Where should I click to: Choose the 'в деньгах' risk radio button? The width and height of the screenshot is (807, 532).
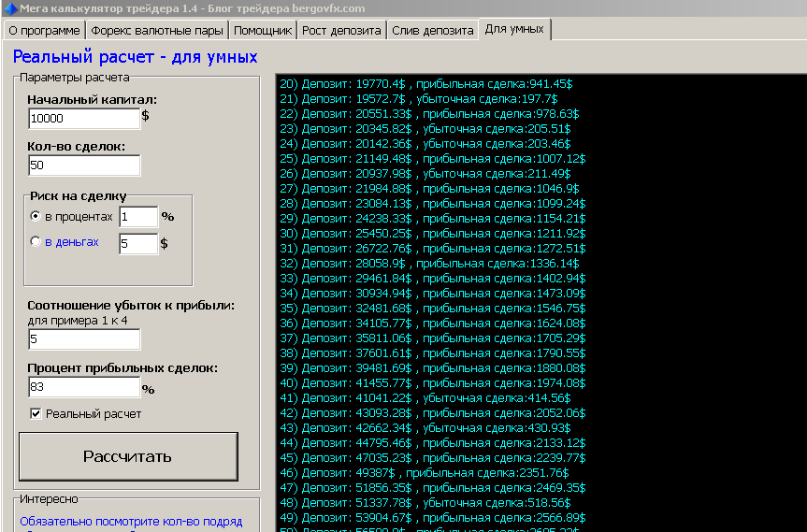[35, 241]
